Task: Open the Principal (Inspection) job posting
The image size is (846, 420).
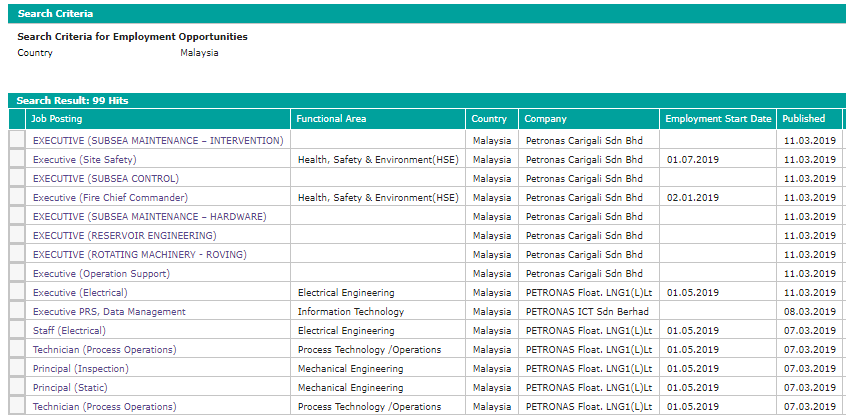Action: [x=80, y=369]
